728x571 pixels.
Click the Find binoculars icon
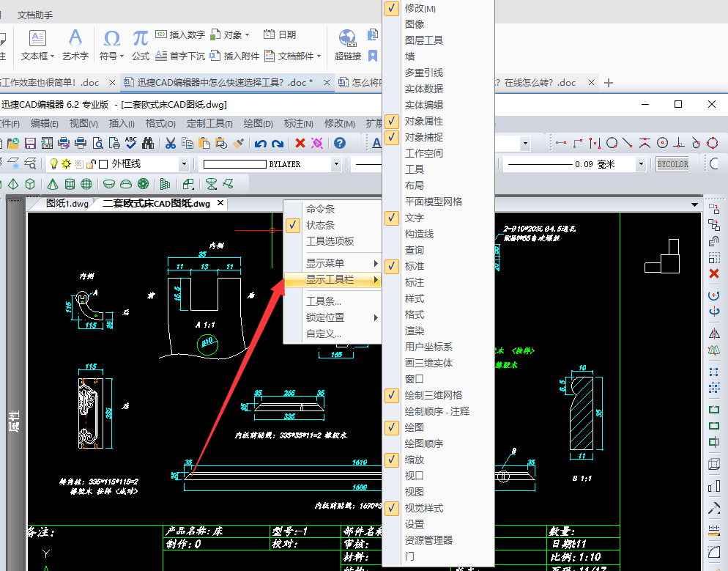point(146,141)
